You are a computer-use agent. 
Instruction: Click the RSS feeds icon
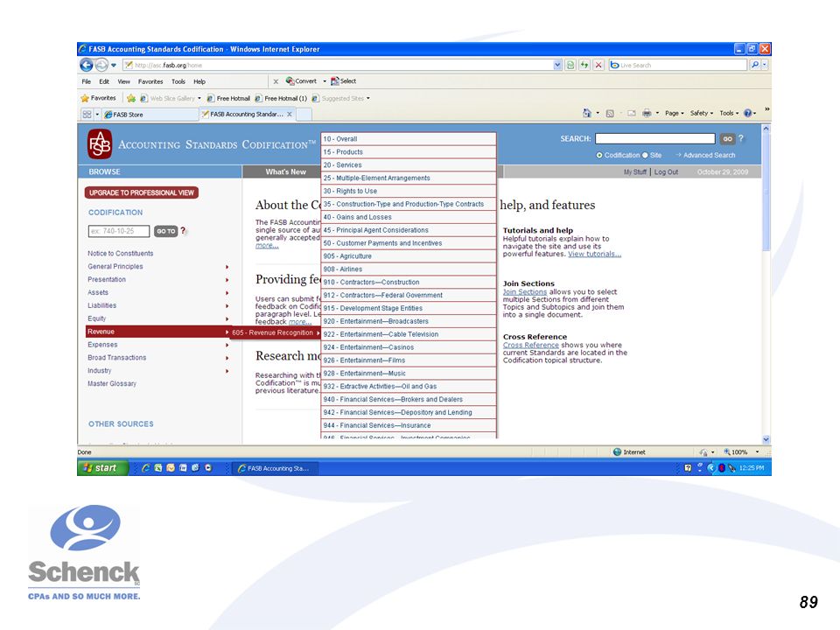tap(610, 113)
